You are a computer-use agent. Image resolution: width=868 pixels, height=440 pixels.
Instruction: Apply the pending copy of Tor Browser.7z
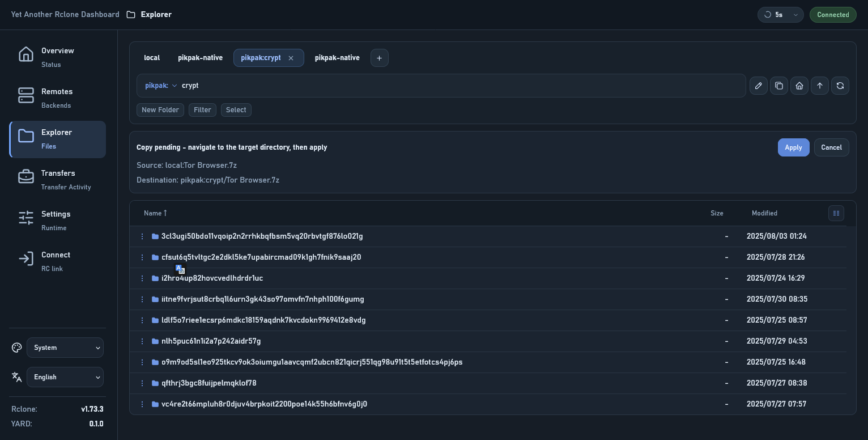coord(793,147)
